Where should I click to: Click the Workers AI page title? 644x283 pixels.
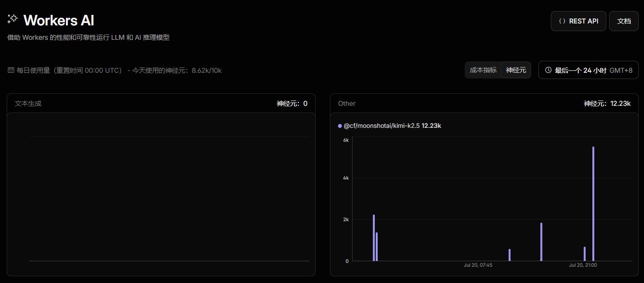pyautogui.click(x=58, y=20)
